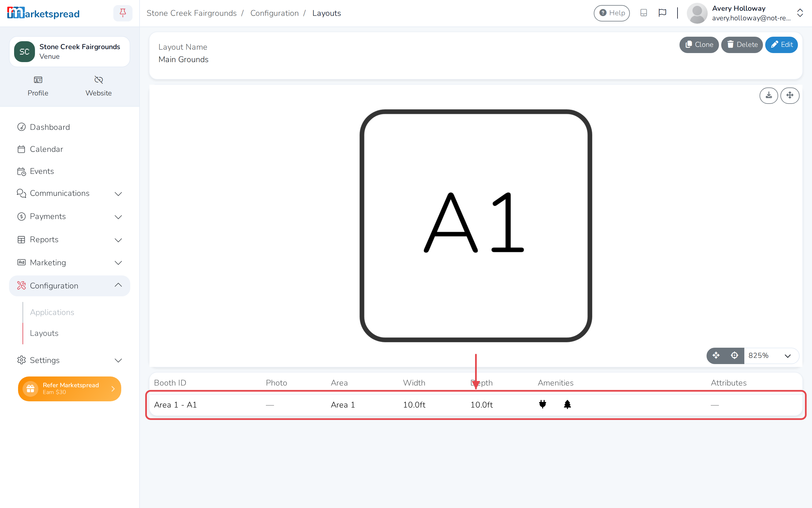Click the Width column header
This screenshot has width=812, height=508.
(x=414, y=383)
